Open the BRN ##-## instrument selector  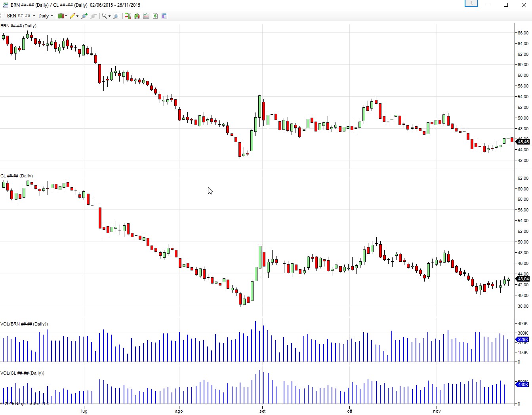[x=21, y=16]
